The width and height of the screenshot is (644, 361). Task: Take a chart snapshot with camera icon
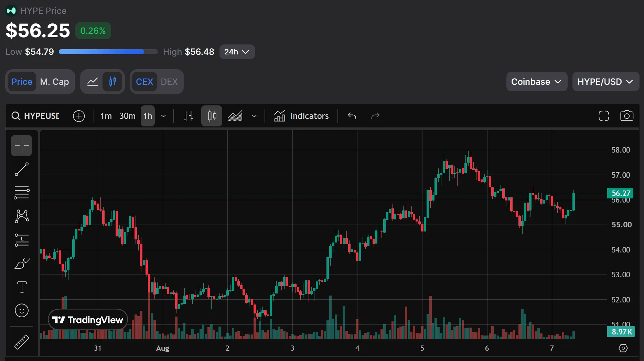pyautogui.click(x=626, y=116)
